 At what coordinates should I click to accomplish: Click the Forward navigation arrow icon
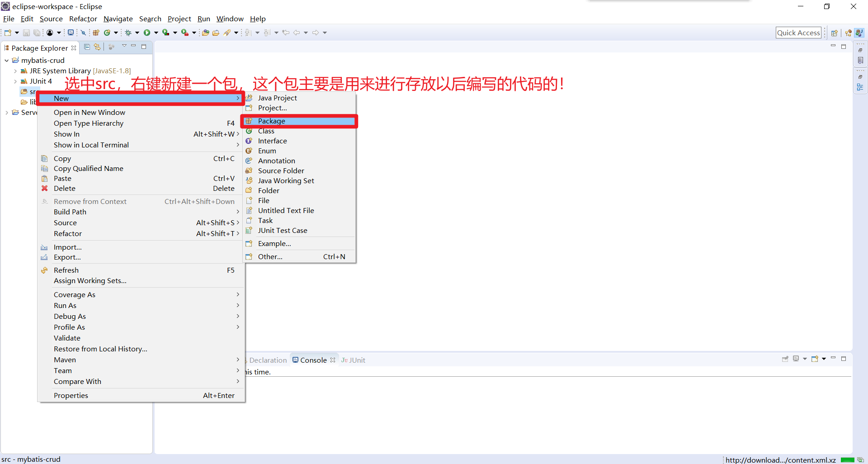click(x=316, y=33)
